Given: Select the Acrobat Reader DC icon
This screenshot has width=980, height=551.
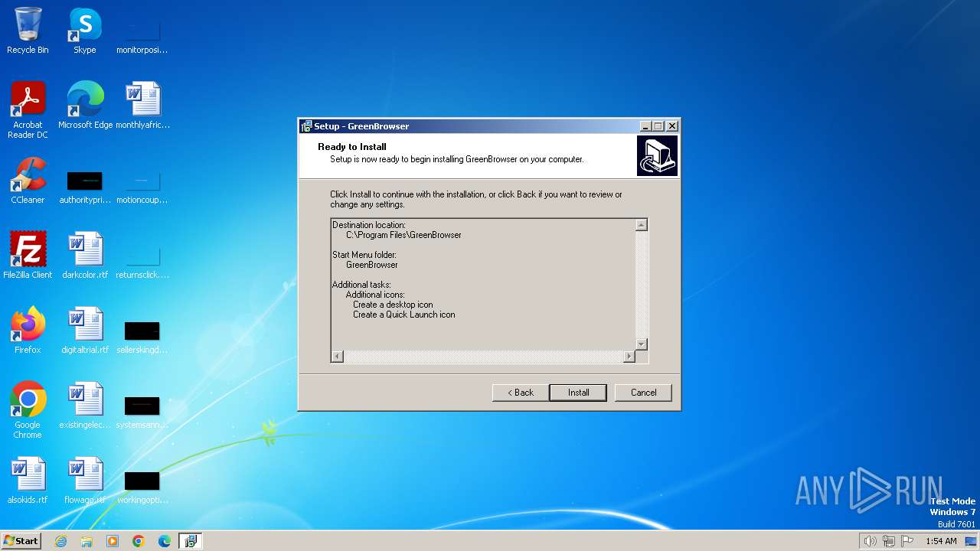Looking at the screenshot, I should (x=28, y=110).
